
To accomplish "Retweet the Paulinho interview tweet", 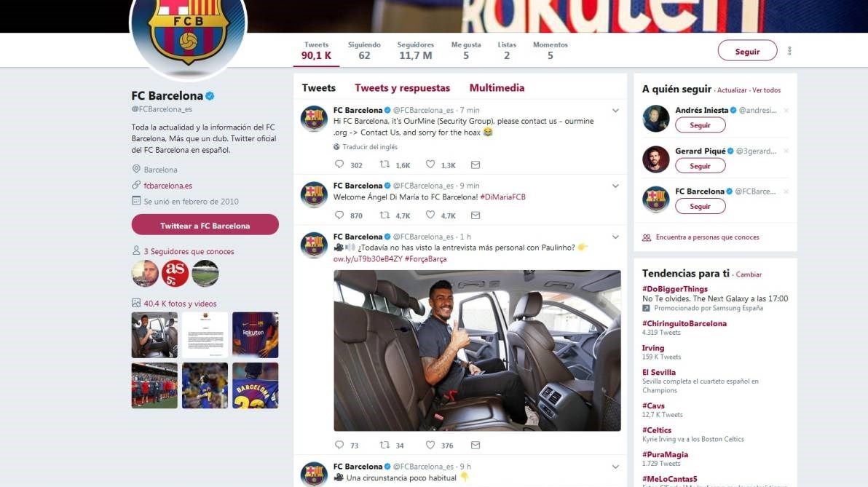I will point(384,446).
